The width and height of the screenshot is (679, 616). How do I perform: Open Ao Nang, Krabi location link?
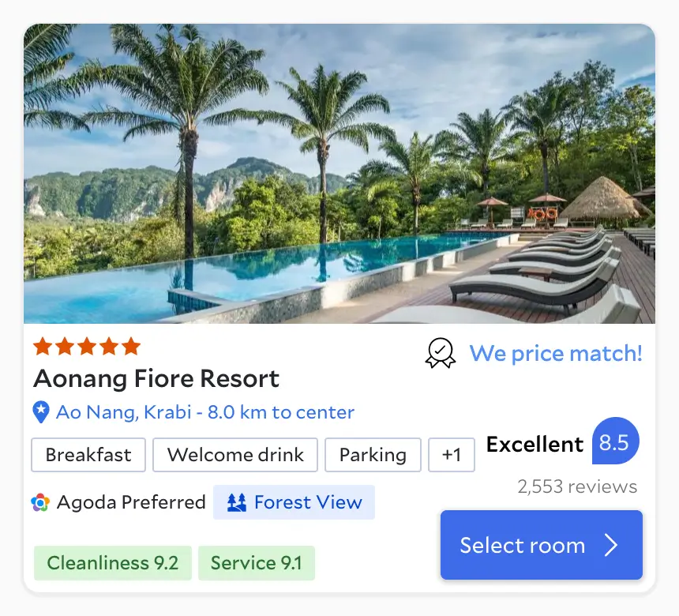point(205,412)
